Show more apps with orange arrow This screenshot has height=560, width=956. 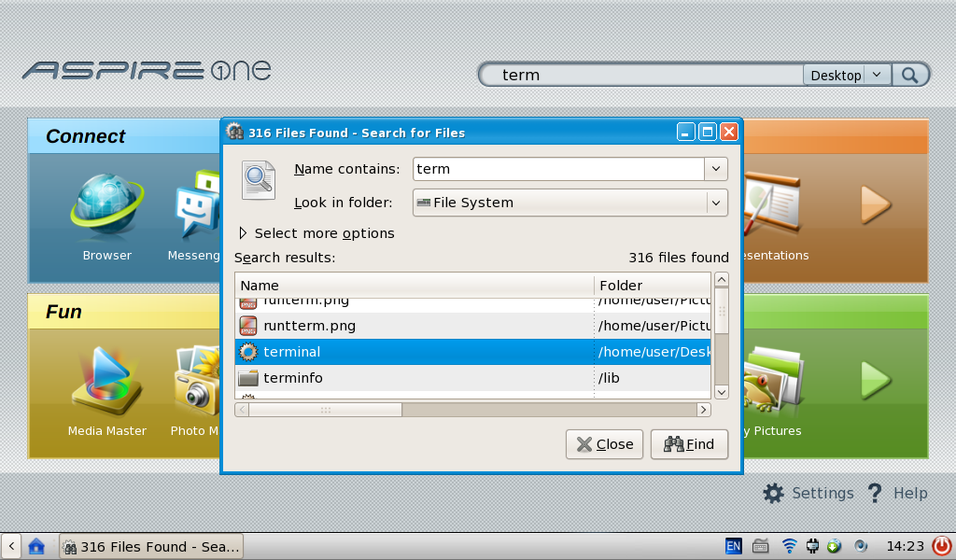876,204
